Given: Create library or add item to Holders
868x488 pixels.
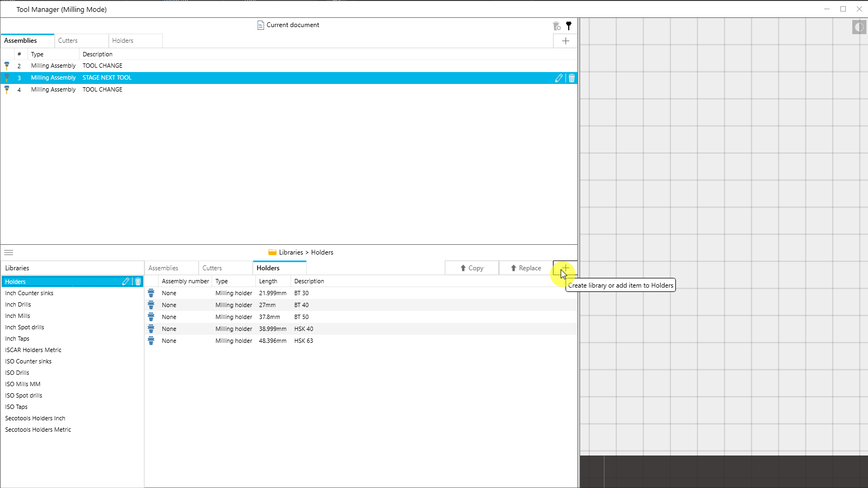Looking at the screenshot, I should (564, 268).
